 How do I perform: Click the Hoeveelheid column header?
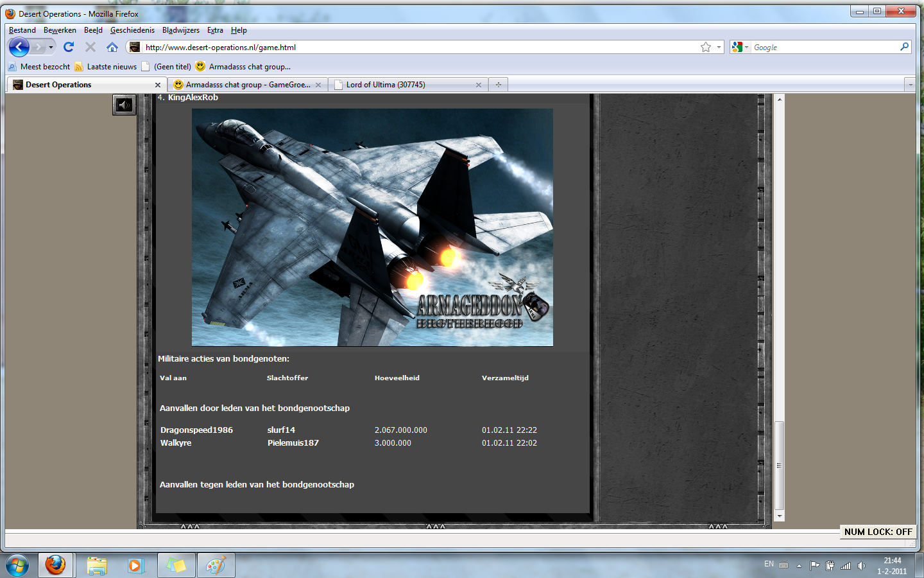(397, 378)
